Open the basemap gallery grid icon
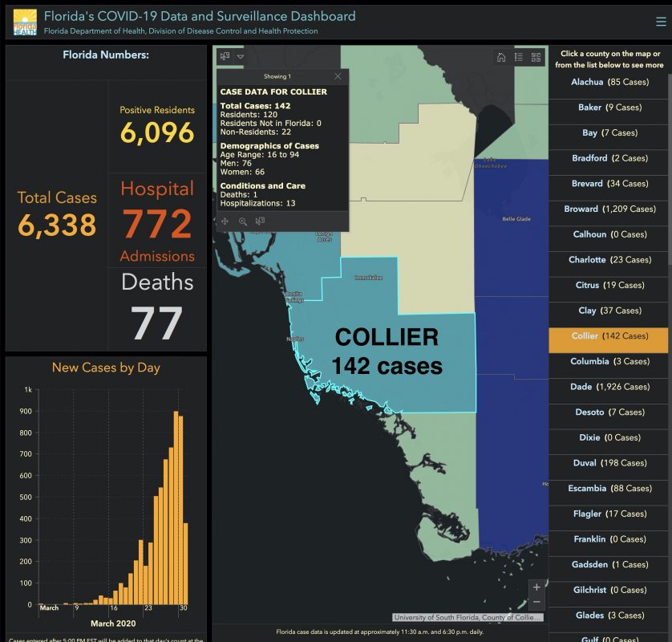Viewport: 672px width, 642px height. tap(536, 57)
